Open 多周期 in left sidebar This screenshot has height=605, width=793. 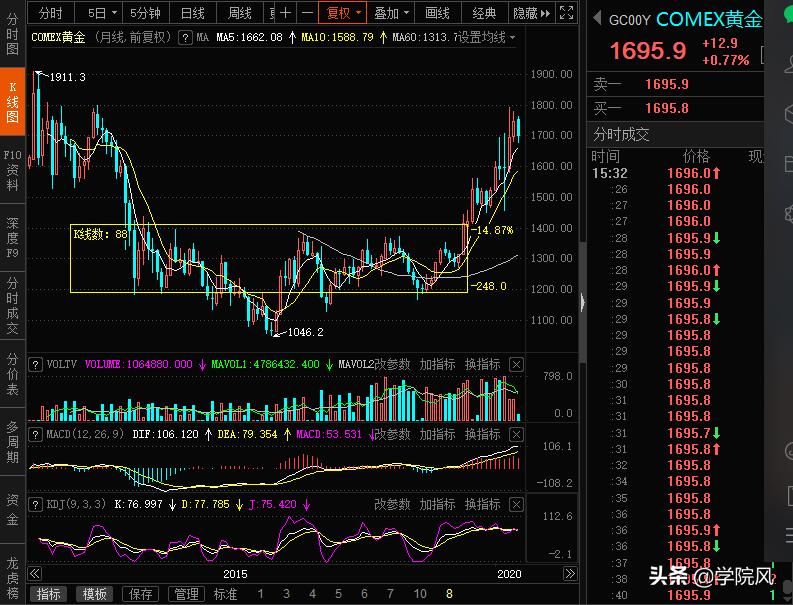click(12, 441)
